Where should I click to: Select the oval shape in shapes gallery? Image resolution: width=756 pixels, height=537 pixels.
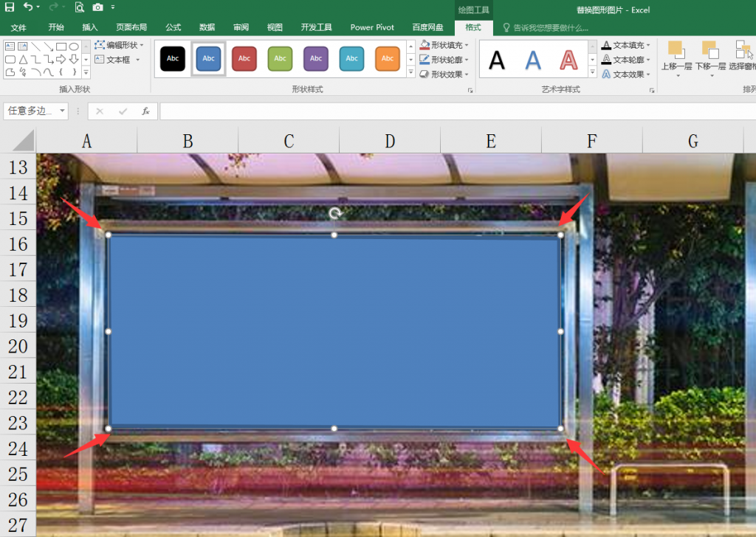tap(74, 46)
